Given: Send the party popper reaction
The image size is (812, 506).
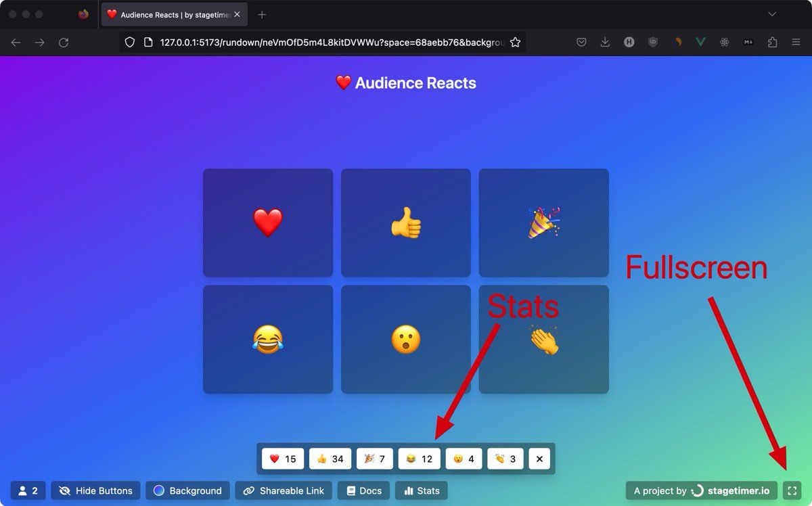Looking at the screenshot, I should pos(544,223).
